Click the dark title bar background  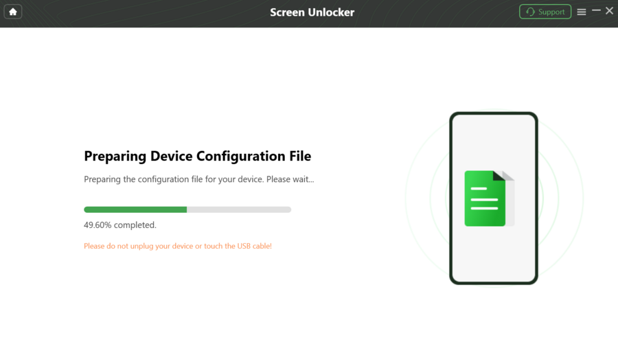[x=158, y=14]
